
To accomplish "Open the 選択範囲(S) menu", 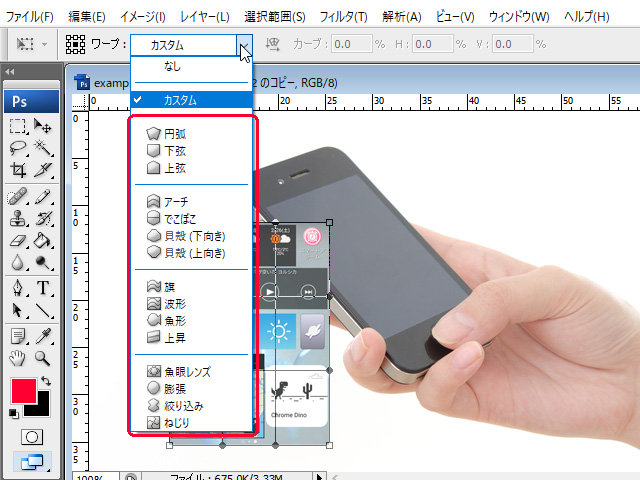I will 275,17.
